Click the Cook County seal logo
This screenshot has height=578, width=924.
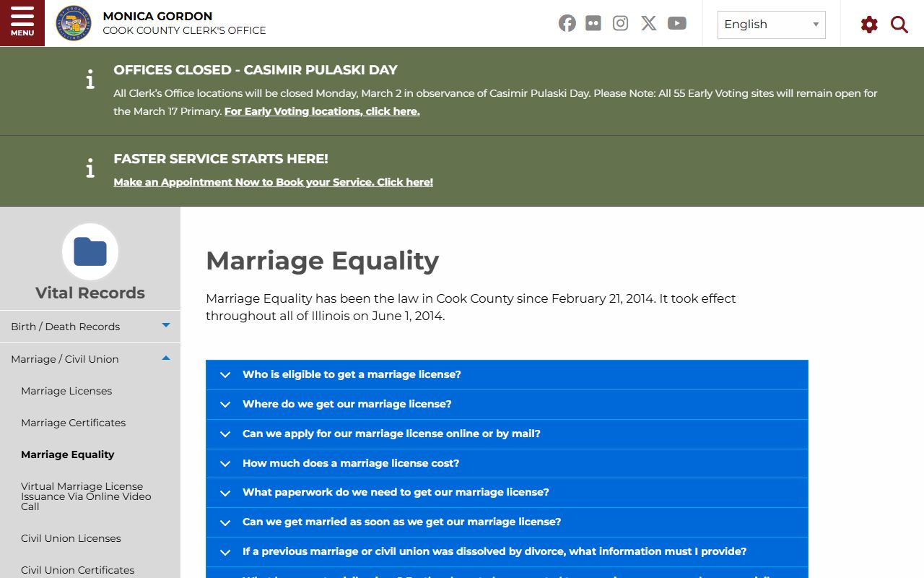point(74,23)
